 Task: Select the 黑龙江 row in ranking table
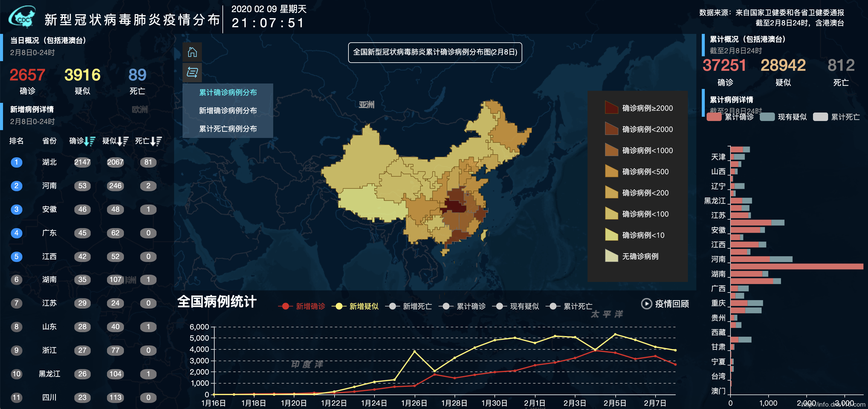pos(83,374)
